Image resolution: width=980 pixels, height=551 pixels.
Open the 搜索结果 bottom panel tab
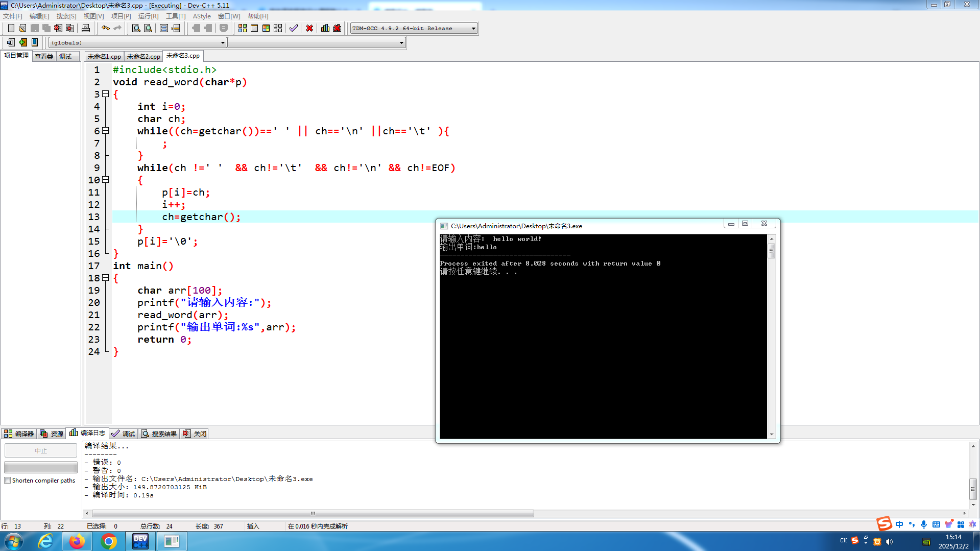coord(159,434)
